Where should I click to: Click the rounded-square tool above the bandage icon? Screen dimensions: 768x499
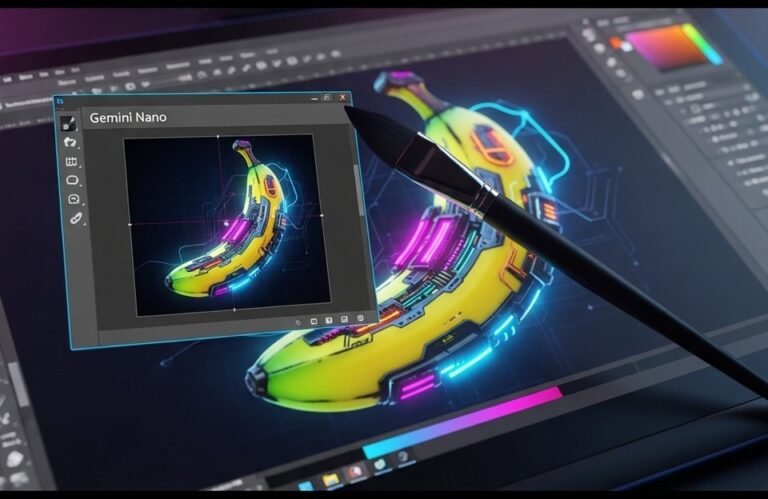pos(73,200)
